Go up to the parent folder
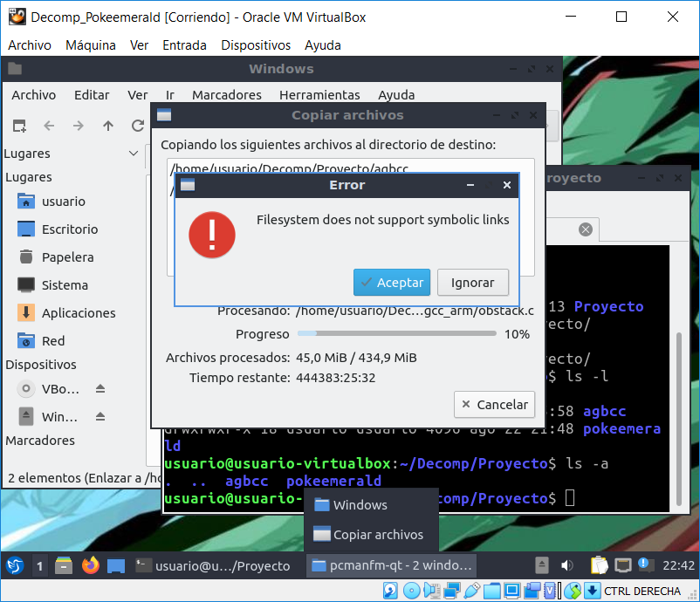The image size is (700, 602). (x=108, y=126)
